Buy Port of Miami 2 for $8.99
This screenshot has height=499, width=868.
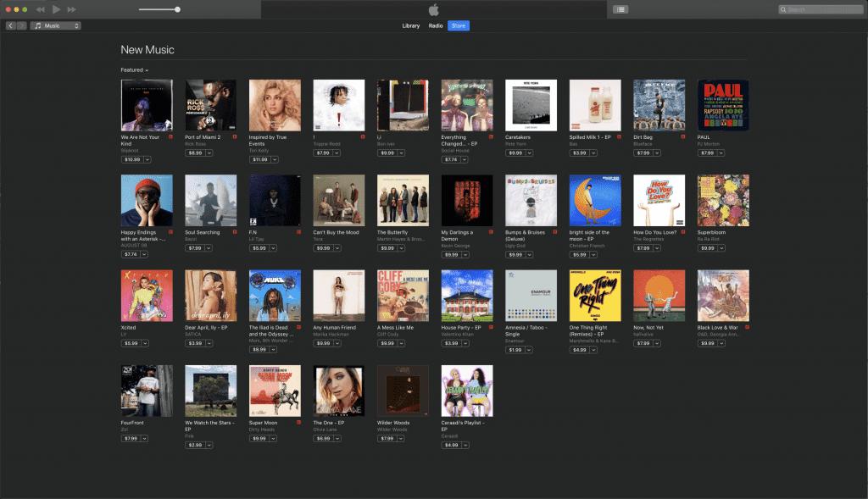click(195, 152)
